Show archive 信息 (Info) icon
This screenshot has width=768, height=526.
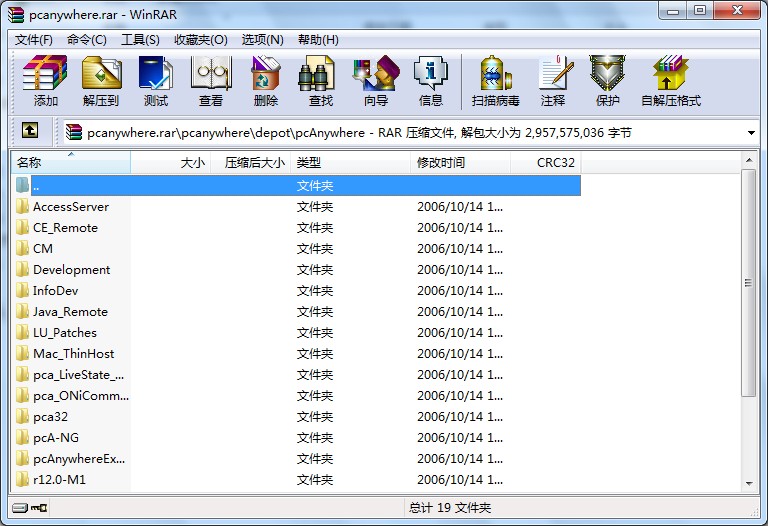(x=431, y=73)
